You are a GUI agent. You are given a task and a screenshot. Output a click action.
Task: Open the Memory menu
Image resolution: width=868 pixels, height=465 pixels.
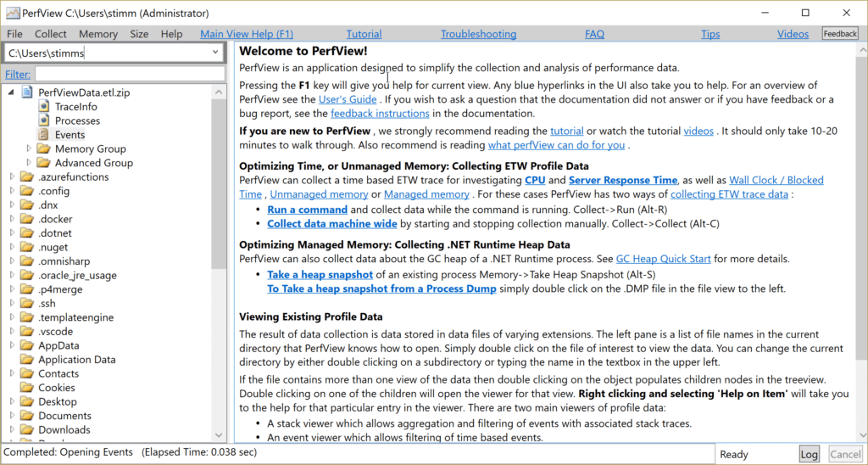click(x=98, y=34)
